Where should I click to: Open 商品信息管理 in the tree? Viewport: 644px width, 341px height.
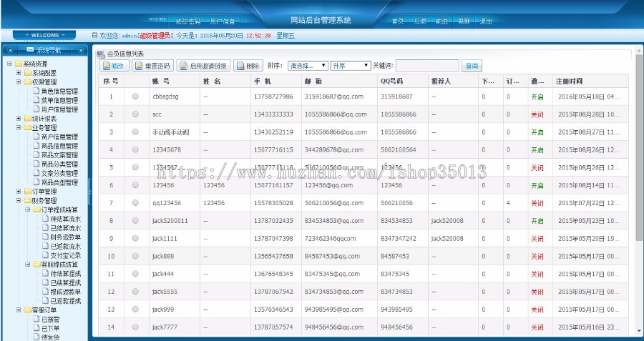(59, 146)
